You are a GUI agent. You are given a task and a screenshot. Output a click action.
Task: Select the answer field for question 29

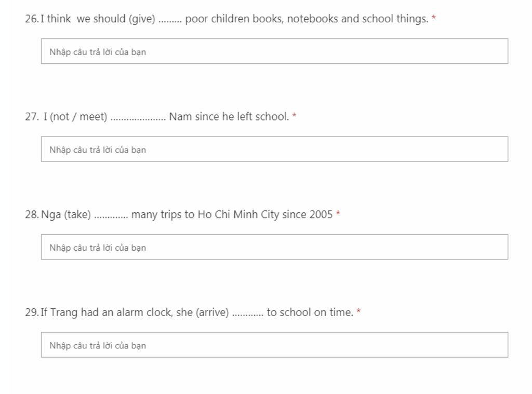(274, 345)
